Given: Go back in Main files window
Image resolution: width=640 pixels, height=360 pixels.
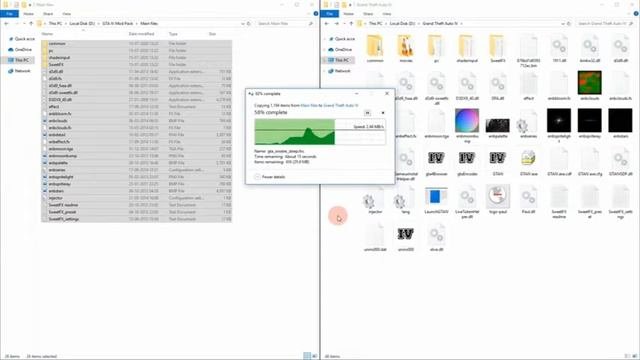Looking at the screenshot, I should coord(7,24).
